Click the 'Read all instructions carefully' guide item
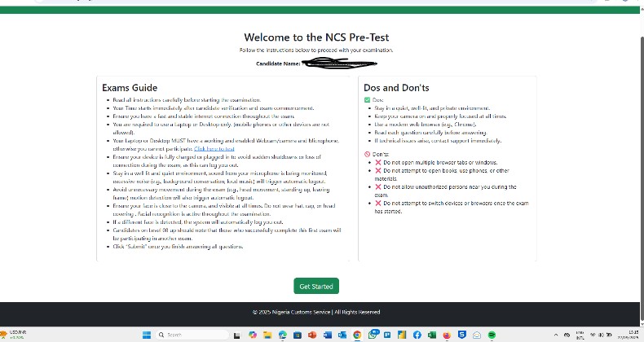This screenshot has height=342, width=644. (x=187, y=100)
